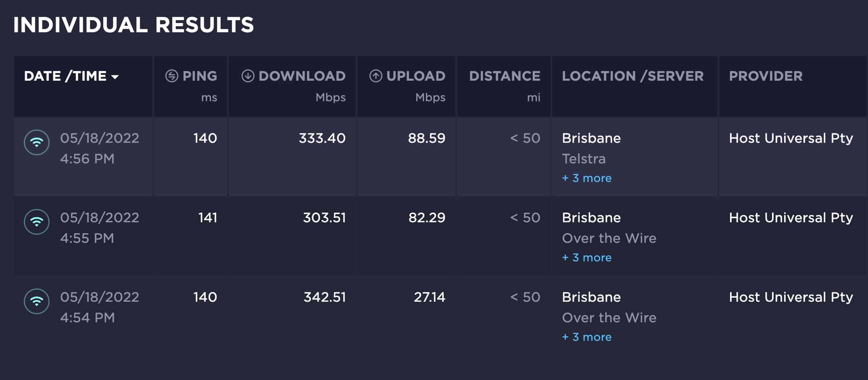Click the upload arrow icon in header
The width and height of the screenshot is (868, 380).
point(376,76)
